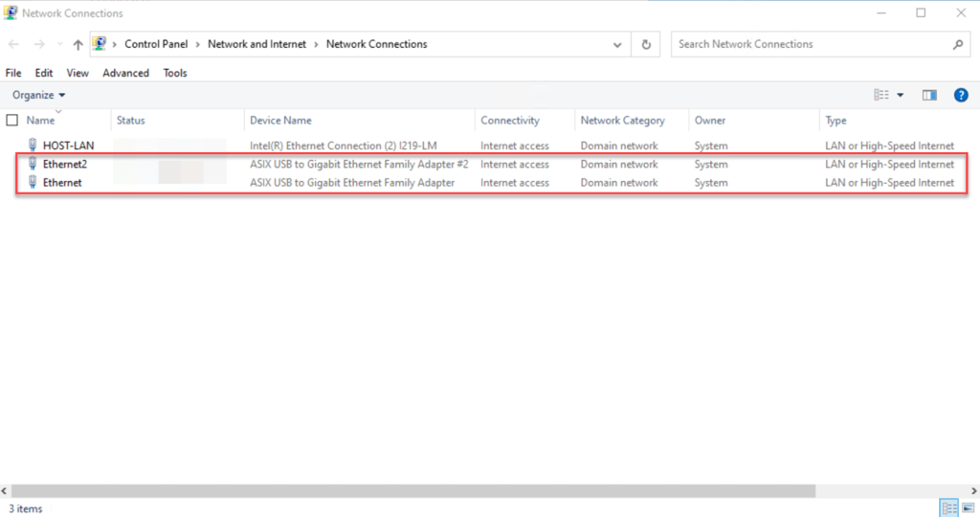Viewport: 980px width, 517px height.
Task: Show the preview pane icon
Action: [928, 95]
